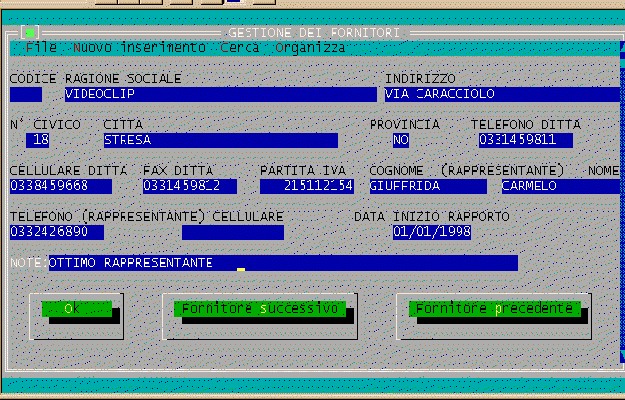Edit Indirizzo field VIA CARACCIOLO
625x400 pixels.
(x=502, y=94)
